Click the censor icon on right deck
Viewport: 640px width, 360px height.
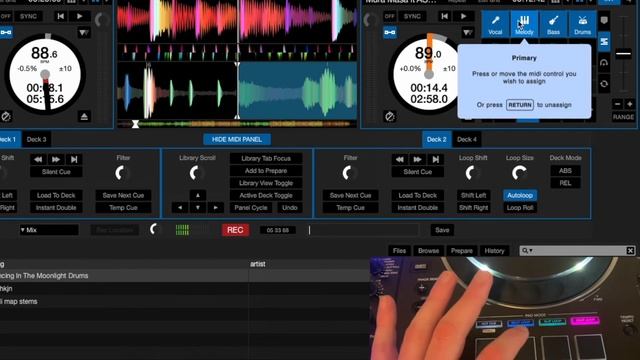[x=390, y=117]
